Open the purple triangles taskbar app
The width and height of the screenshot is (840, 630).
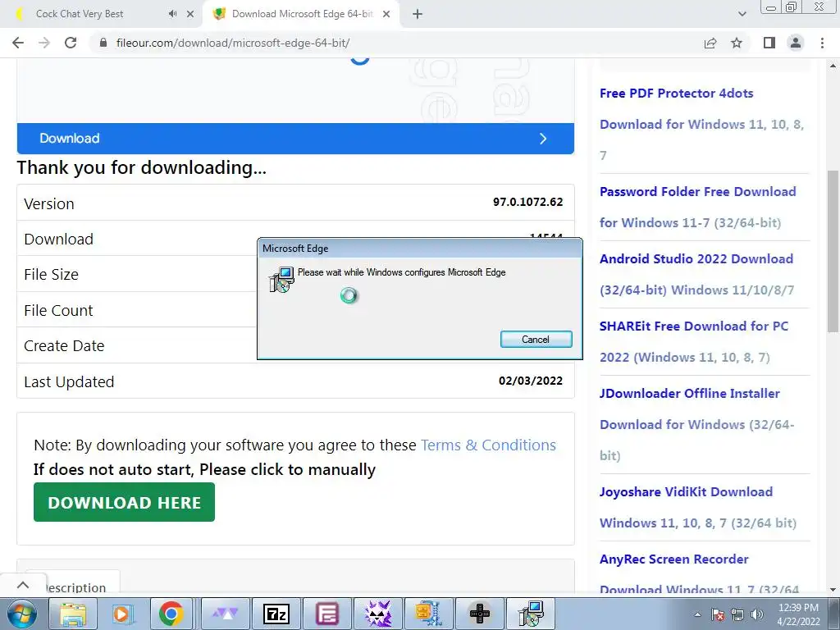[226, 614]
